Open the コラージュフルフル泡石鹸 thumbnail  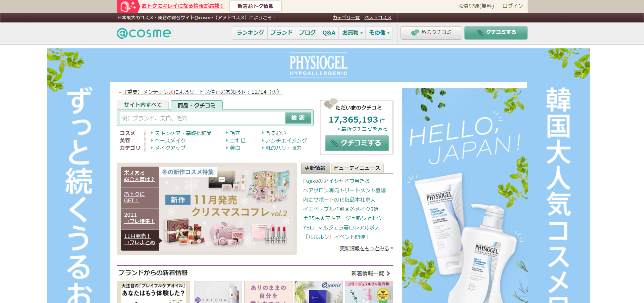click(x=369, y=292)
